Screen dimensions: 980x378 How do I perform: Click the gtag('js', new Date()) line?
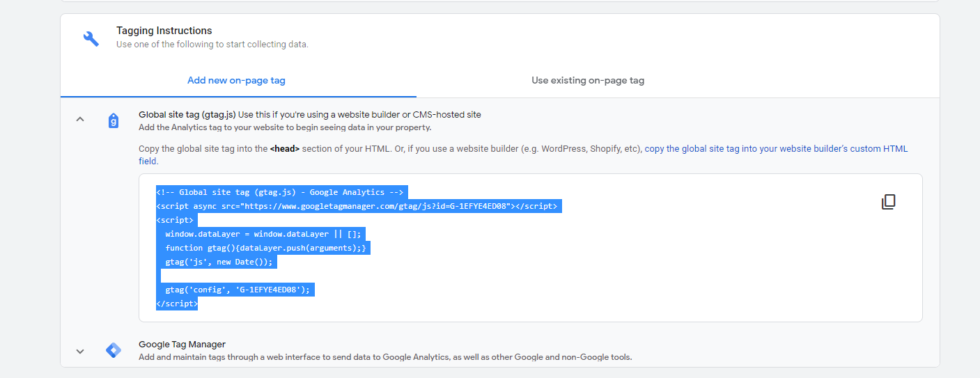tap(220, 262)
